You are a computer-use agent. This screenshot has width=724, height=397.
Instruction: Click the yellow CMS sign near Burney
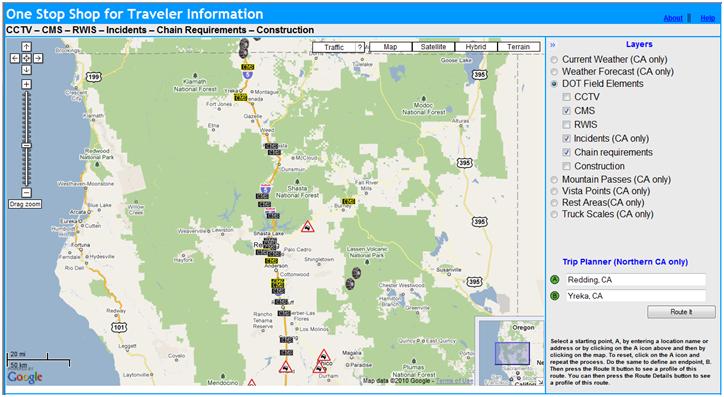pyautogui.click(x=348, y=202)
